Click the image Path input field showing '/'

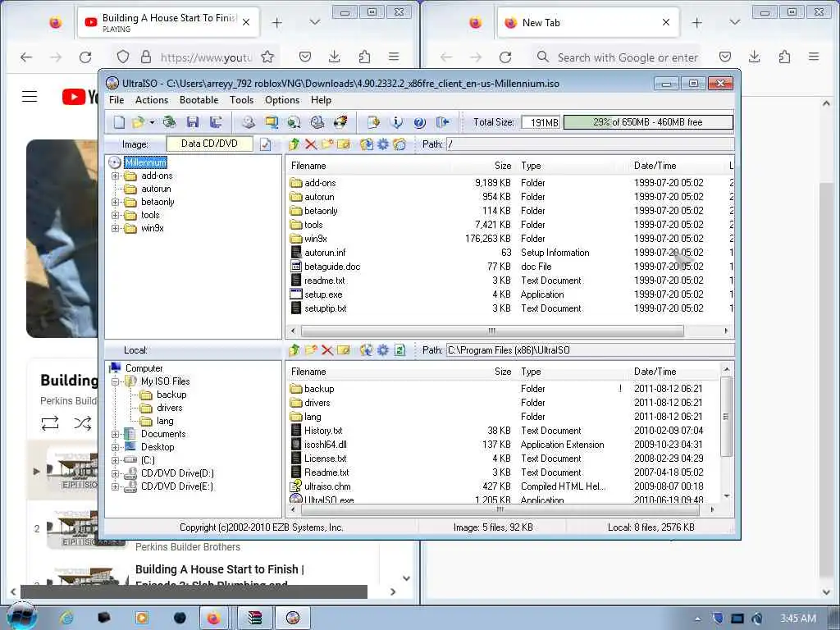(589, 144)
